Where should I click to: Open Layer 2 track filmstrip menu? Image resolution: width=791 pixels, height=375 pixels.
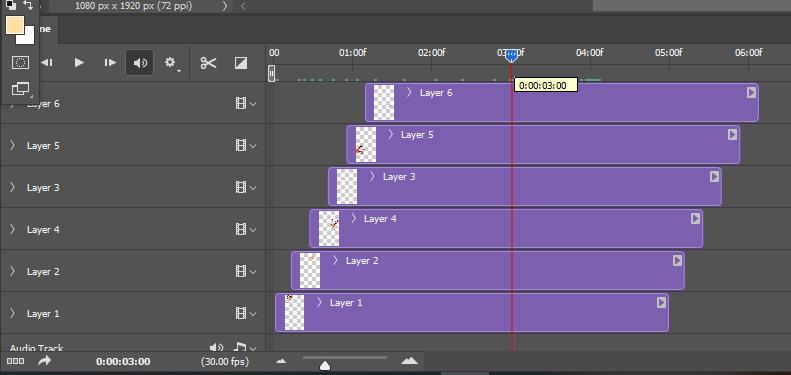pyautogui.click(x=246, y=272)
